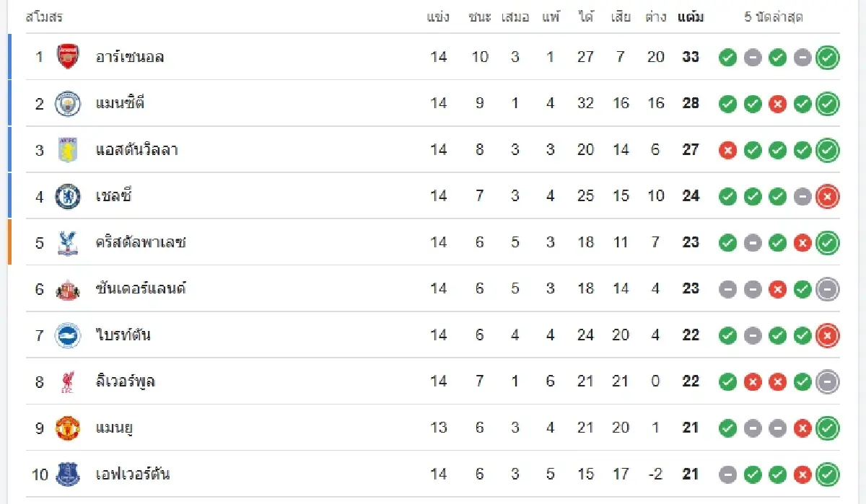Click Brighton's most recent loss icon
The image size is (866, 504).
[x=827, y=335]
